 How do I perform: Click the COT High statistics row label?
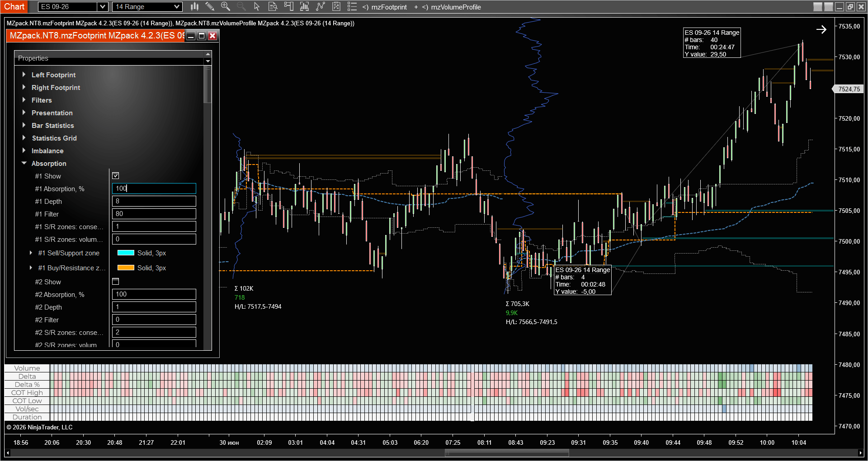click(x=27, y=393)
